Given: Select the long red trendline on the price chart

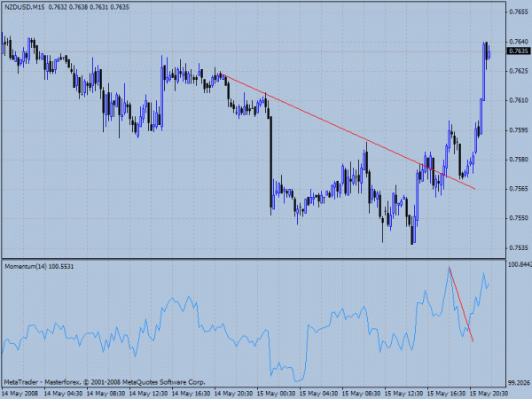Looking at the screenshot, I should click(347, 130).
